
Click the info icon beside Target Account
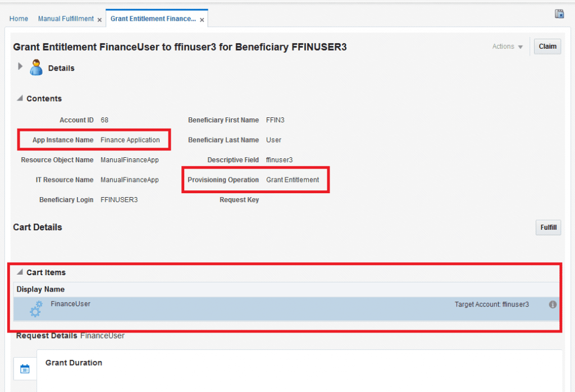(x=553, y=304)
